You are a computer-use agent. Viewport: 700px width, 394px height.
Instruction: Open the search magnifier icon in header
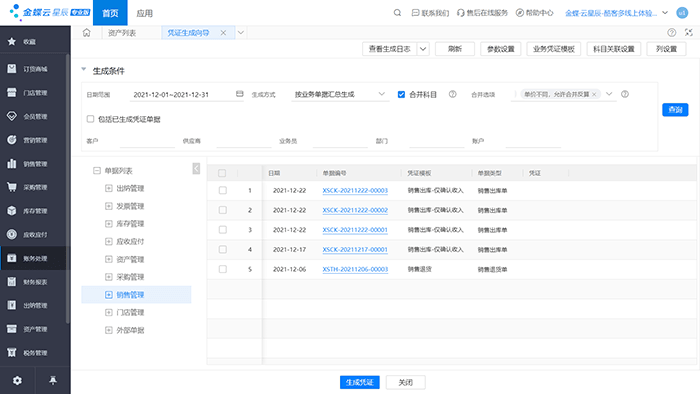pyautogui.click(x=397, y=13)
